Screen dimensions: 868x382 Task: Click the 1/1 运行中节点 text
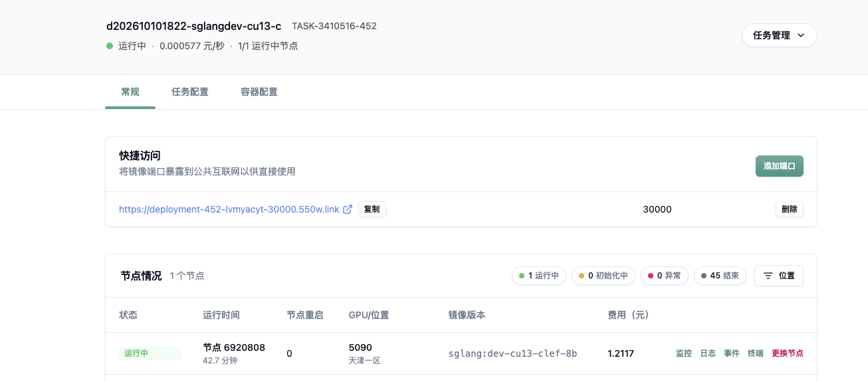pyautogui.click(x=268, y=46)
